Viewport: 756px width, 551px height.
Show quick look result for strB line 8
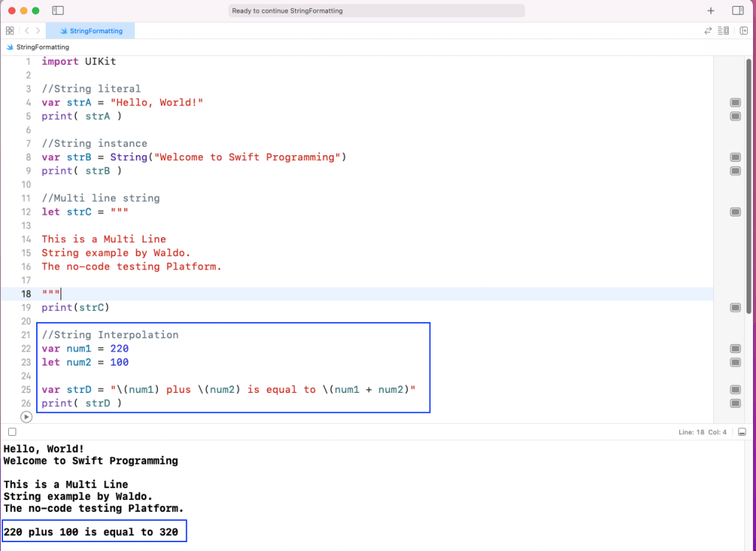click(735, 157)
